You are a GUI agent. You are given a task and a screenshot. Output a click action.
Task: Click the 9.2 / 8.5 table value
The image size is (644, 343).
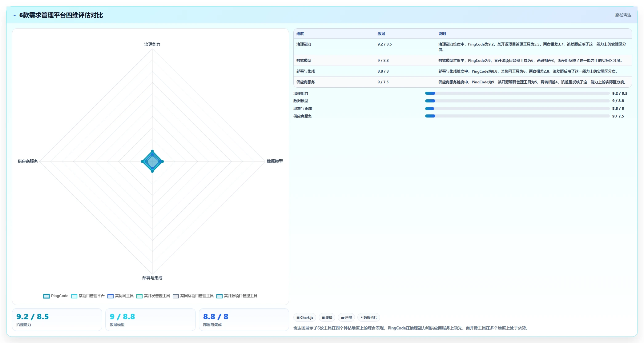pos(384,44)
